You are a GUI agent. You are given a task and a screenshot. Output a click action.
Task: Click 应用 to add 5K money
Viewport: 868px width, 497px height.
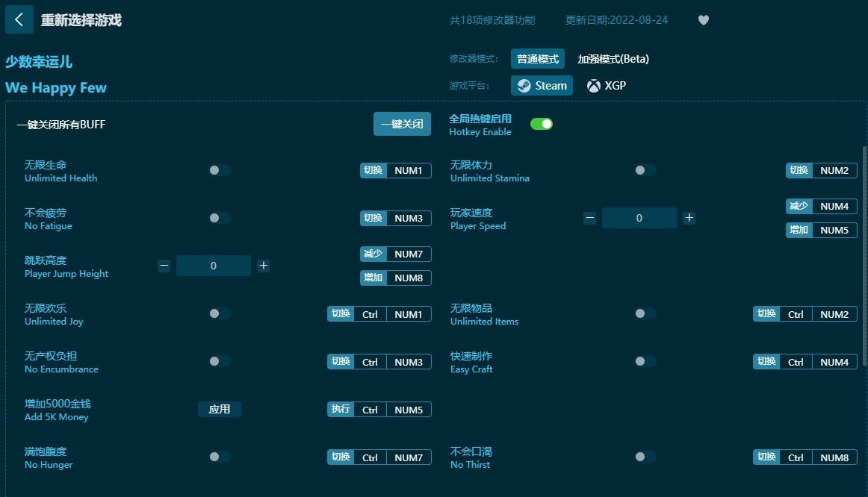click(219, 409)
